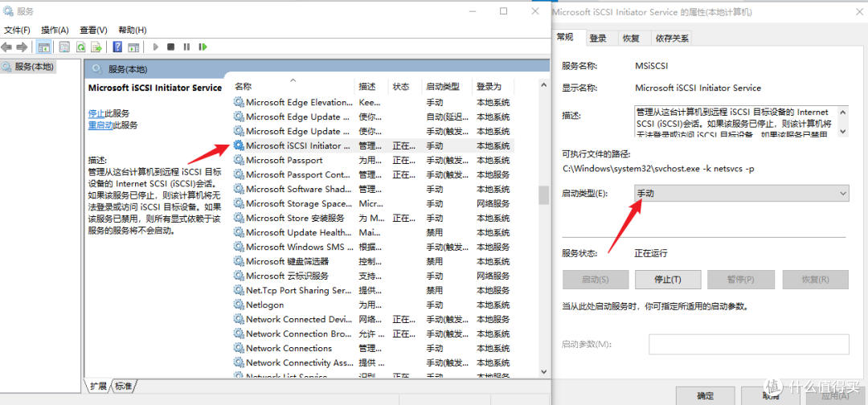Select the Microsoft Passport service name
Screen dimensions: 868x405
pos(284,160)
